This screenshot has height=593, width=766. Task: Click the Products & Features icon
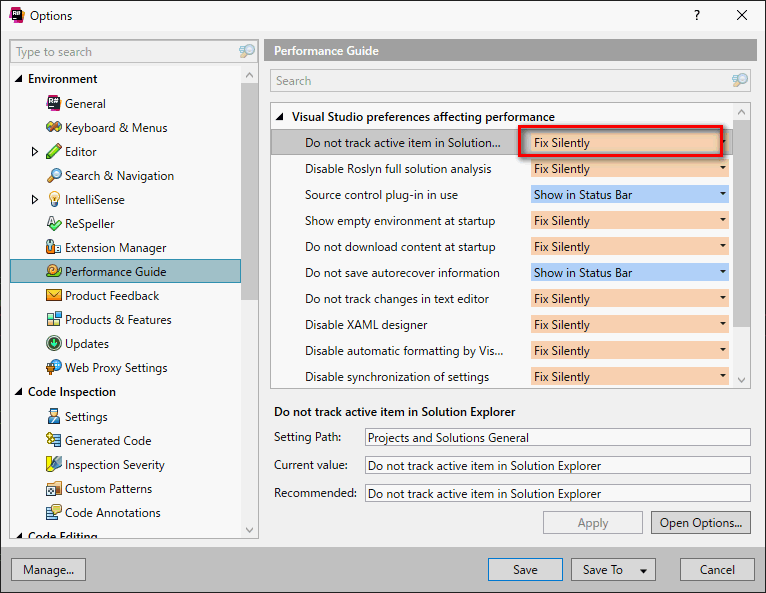pyautogui.click(x=54, y=319)
